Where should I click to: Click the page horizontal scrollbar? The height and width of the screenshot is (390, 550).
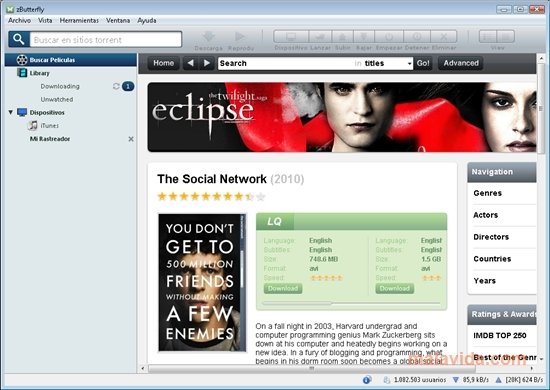pyautogui.click(x=311, y=369)
